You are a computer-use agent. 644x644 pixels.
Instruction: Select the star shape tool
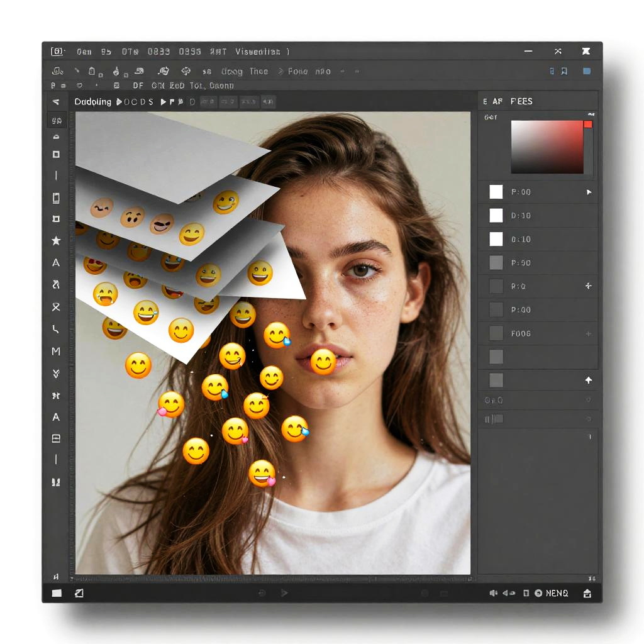[x=56, y=241]
